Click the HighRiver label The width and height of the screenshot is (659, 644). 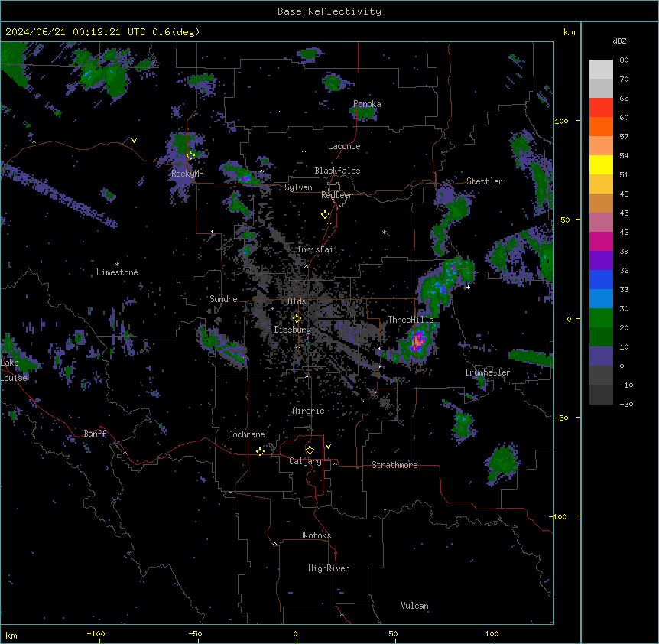329,568
